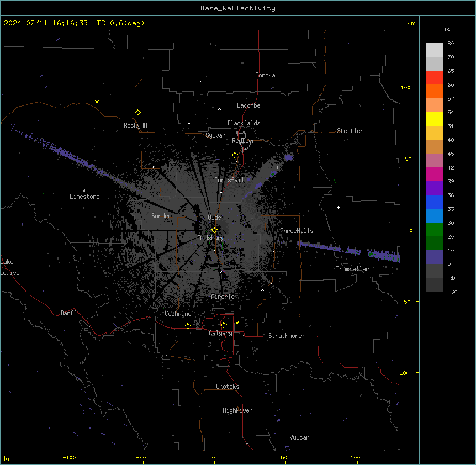The width and height of the screenshot is (476, 465).
Task: Click the Base_Reflectivity title text
Action: tap(237, 8)
